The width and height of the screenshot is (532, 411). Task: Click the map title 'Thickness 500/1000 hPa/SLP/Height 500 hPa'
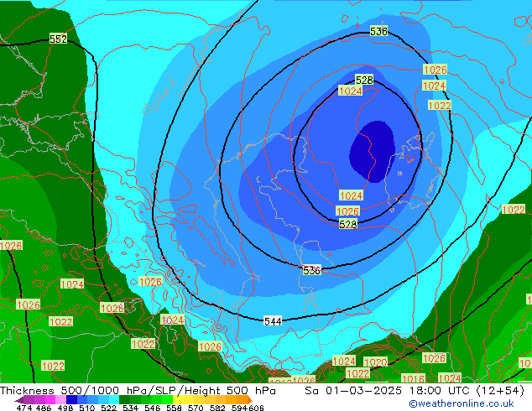click(x=138, y=391)
